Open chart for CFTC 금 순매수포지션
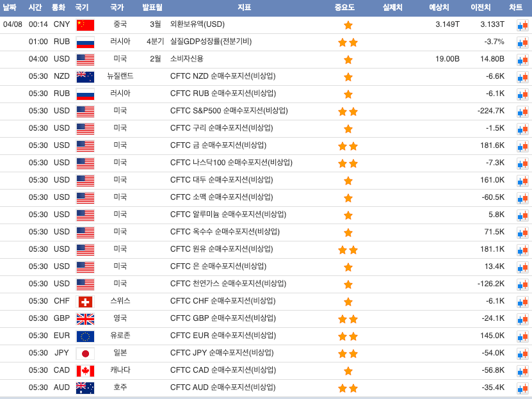Image resolution: width=532 pixels, height=399 pixels. pos(522,146)
